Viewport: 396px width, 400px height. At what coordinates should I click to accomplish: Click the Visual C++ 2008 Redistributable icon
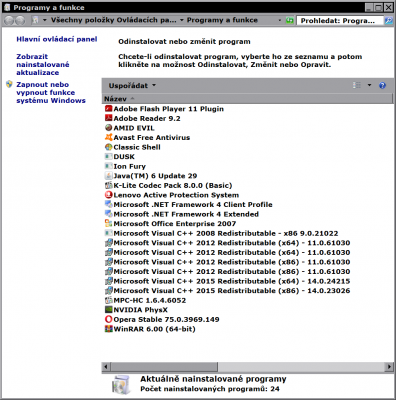(x=108, y=233)
